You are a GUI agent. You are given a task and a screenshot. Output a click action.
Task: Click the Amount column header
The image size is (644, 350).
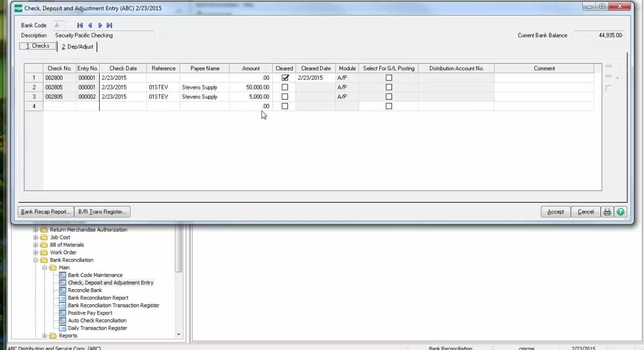click(x=251, y=68)
